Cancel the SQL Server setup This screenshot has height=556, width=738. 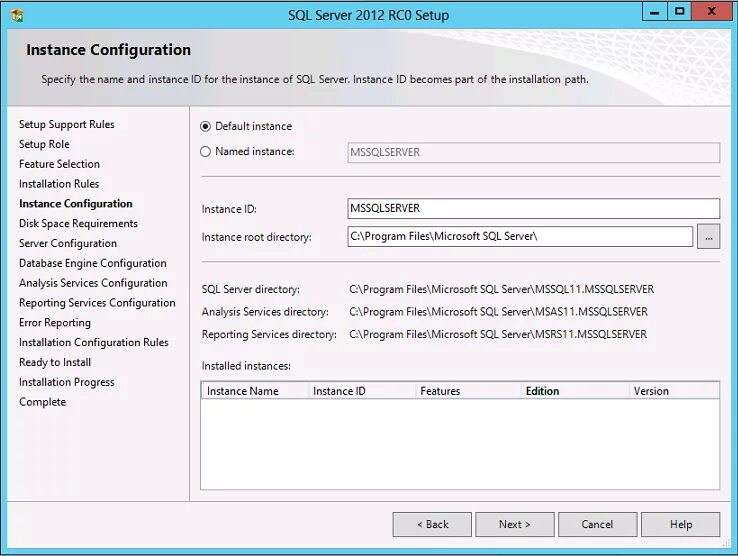597,524
